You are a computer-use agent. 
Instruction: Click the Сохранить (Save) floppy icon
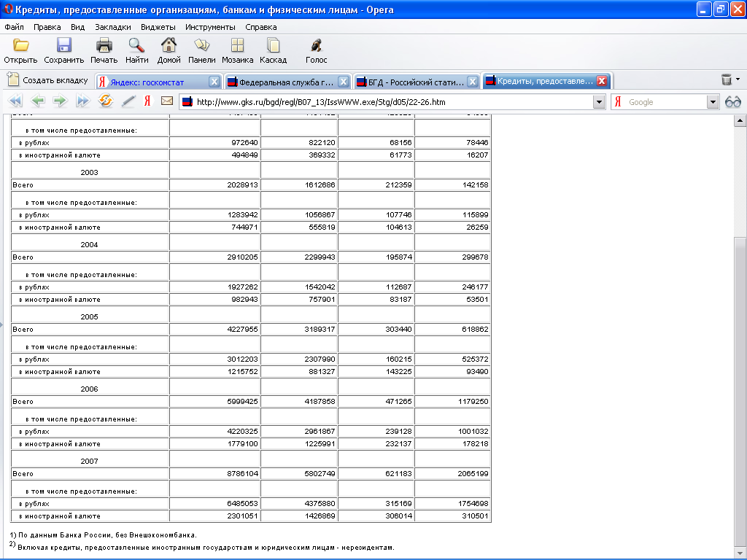(x=64, y=46)
